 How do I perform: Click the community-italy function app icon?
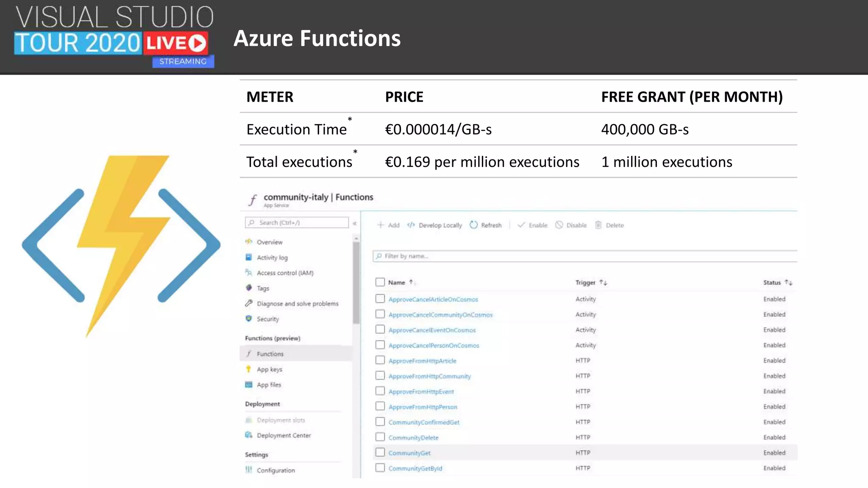(x=253, y=200)
